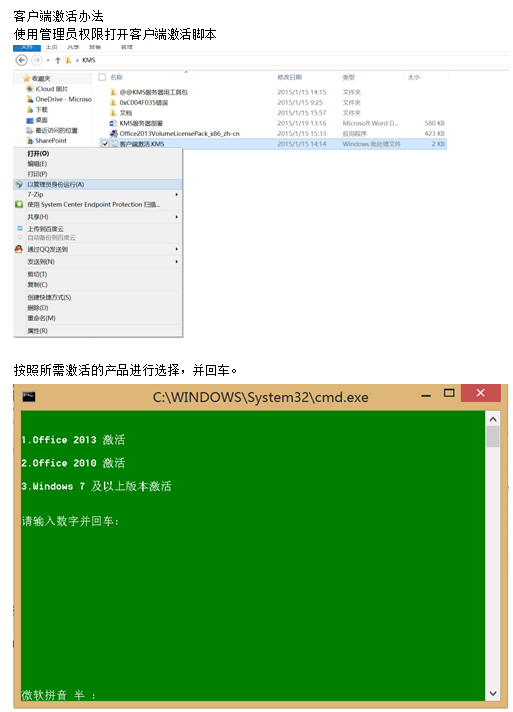Toggle the select-all checkbox beside 名称
The image size is (513, 712).
click(102, 77)
